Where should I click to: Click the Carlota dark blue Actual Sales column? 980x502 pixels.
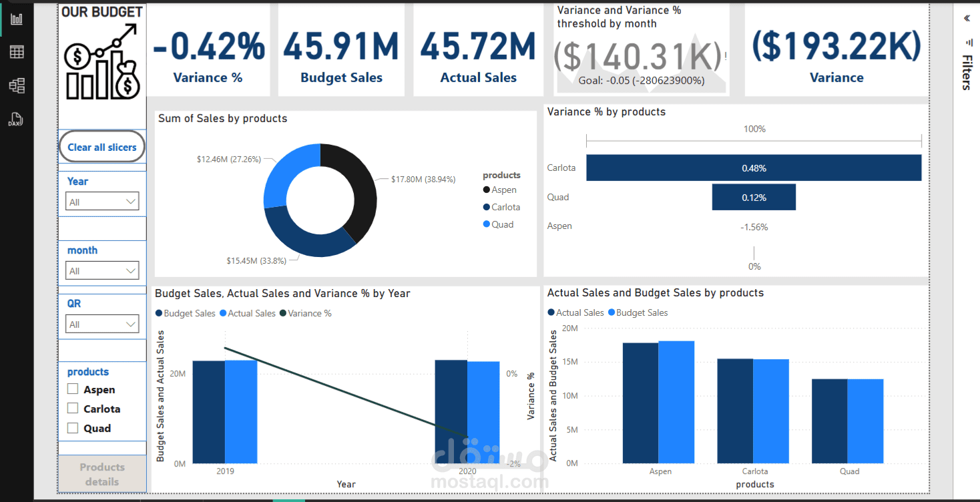(735, 411)
